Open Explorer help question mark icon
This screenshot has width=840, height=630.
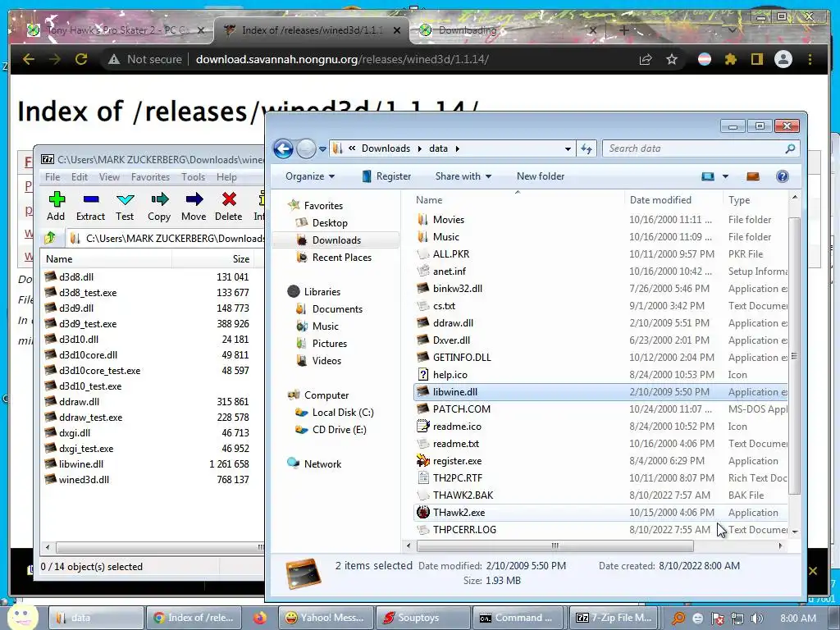(x=782, y=176)
